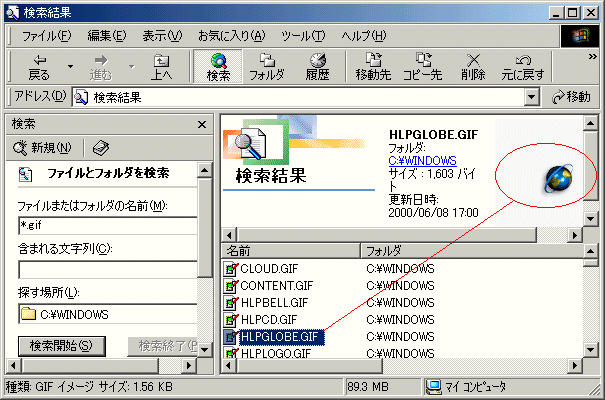This screenshot has height=400, width=605.
Task: Click the マイ コンピュータ status bar icon
Action: 434,386
